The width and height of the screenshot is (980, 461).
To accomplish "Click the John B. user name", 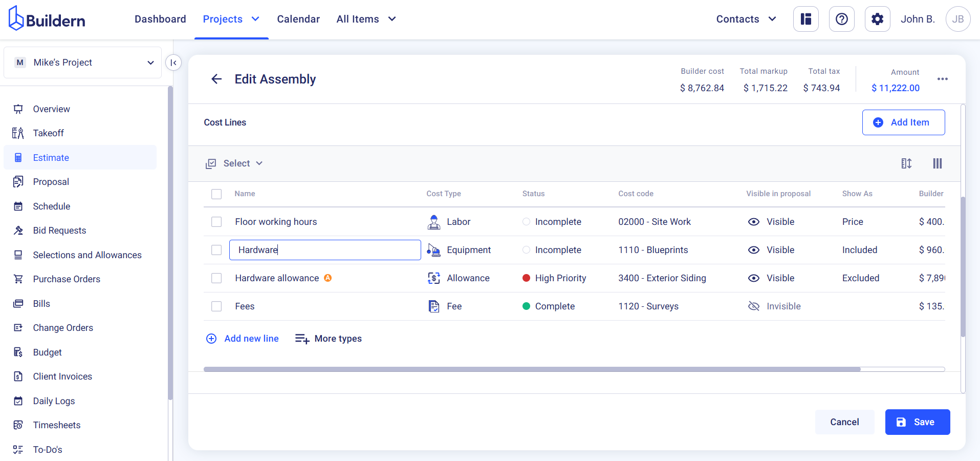I will [918, 19].
